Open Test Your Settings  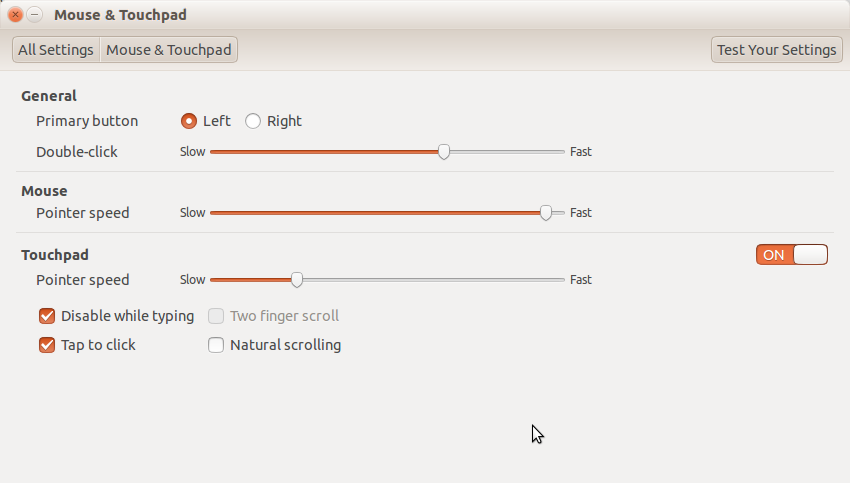point(777,50)
